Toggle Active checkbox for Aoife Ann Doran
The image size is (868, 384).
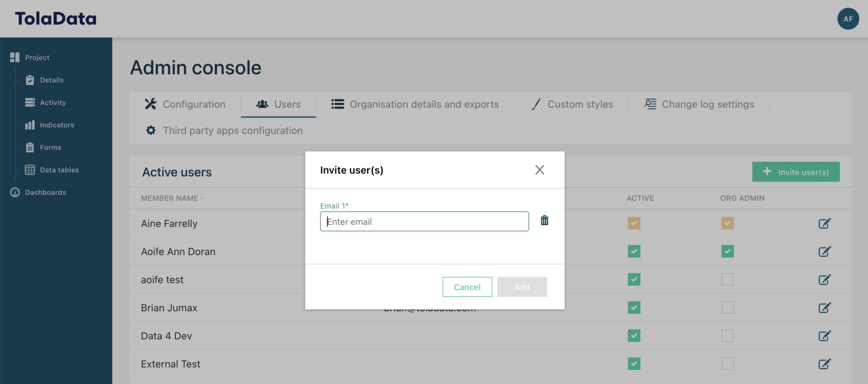[x=634, y=251]
